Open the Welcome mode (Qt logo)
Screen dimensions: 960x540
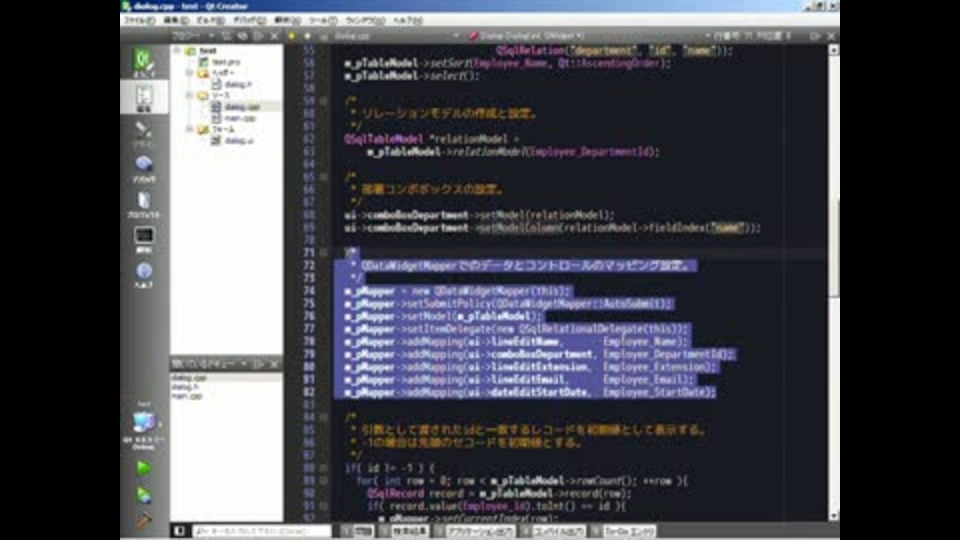pos(144,62)
